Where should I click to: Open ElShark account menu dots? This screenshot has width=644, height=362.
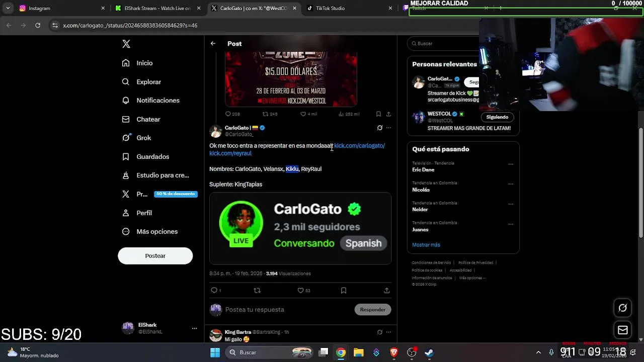coord(194,328)
